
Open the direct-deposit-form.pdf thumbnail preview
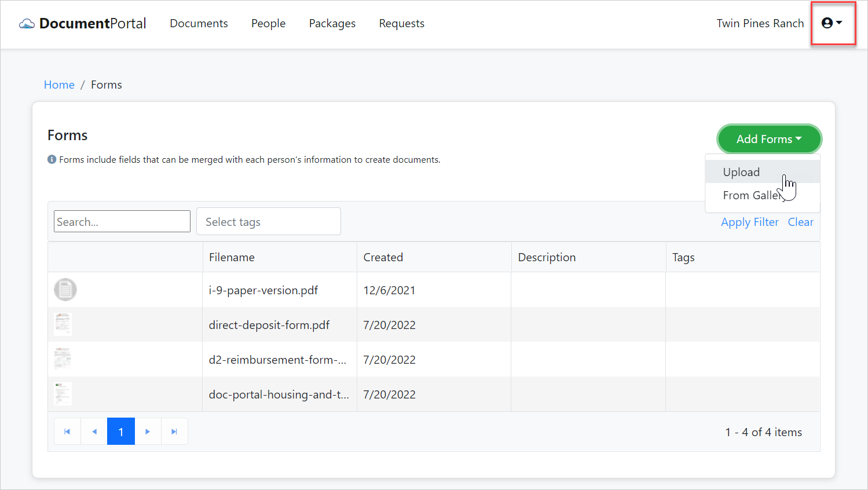point(63,324)
